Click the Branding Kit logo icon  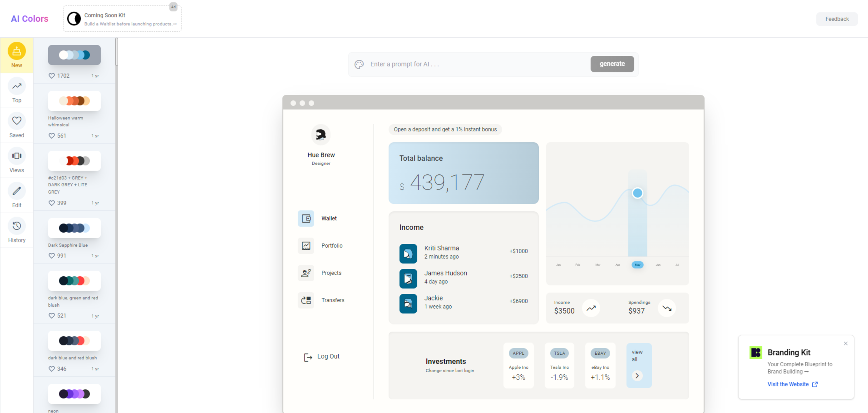pyautogui.click(x=755, y=353)
